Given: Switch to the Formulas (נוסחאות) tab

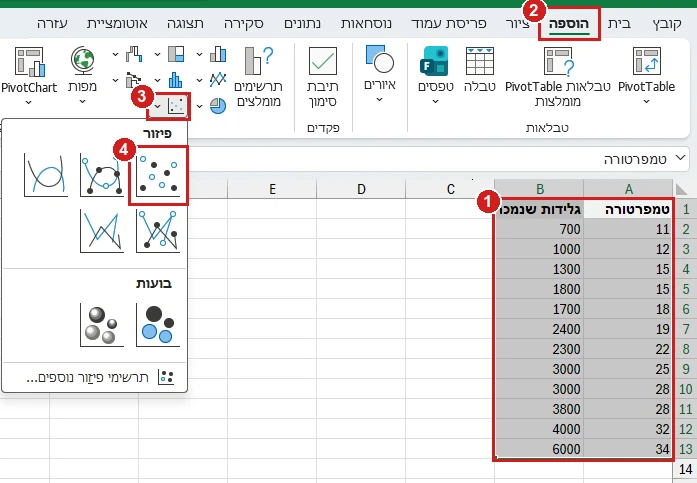Looking at the screenshot, I should point(366,24).
